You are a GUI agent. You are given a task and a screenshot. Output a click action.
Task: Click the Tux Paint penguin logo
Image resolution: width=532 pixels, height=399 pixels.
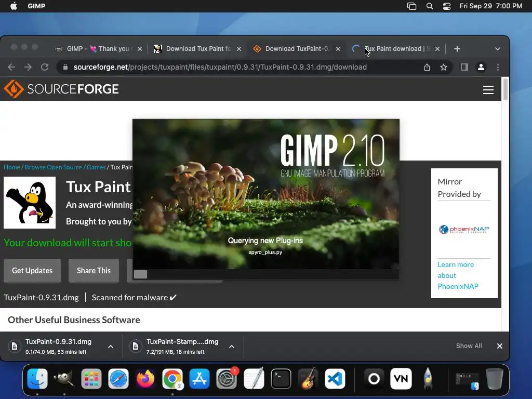click(30, 203)
